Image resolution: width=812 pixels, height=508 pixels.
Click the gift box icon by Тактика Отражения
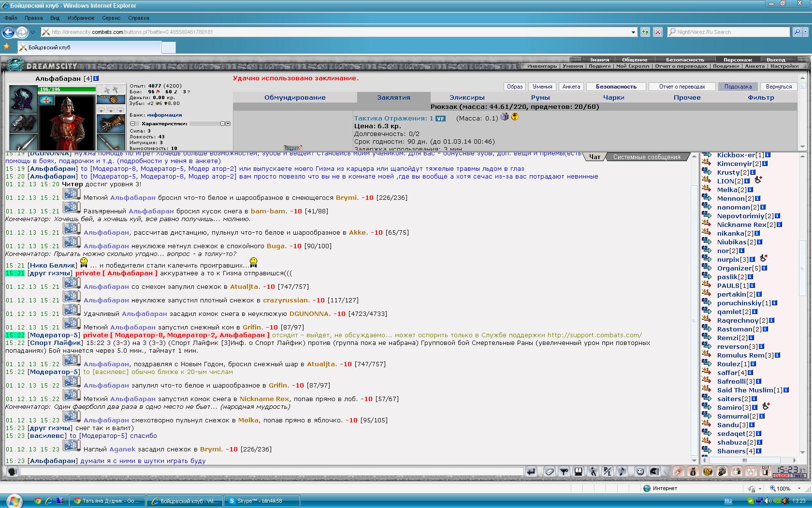point(505,117)
